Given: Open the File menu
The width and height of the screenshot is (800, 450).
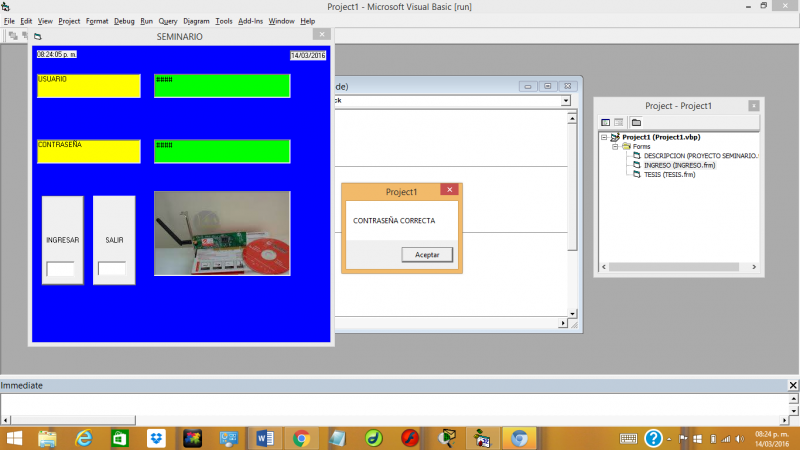Looking at the screenshot, I should pos(9,21).
